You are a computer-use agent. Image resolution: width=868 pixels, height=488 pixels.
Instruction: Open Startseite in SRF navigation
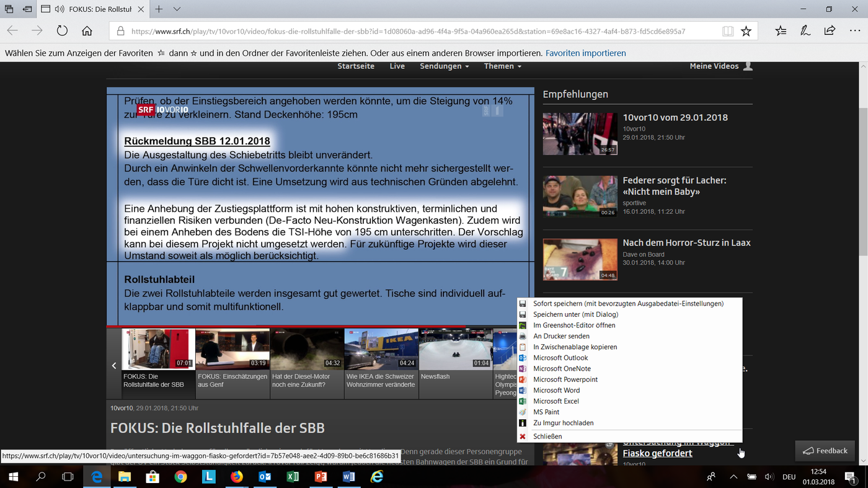tap(356, 66)
